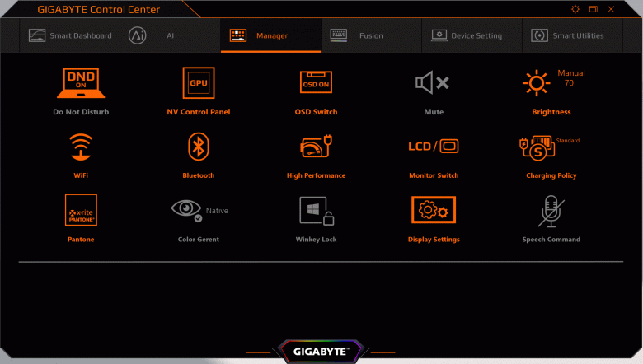Click the Winkey Lock label
The width and height of the screenshot is (643, 364).
316,239
